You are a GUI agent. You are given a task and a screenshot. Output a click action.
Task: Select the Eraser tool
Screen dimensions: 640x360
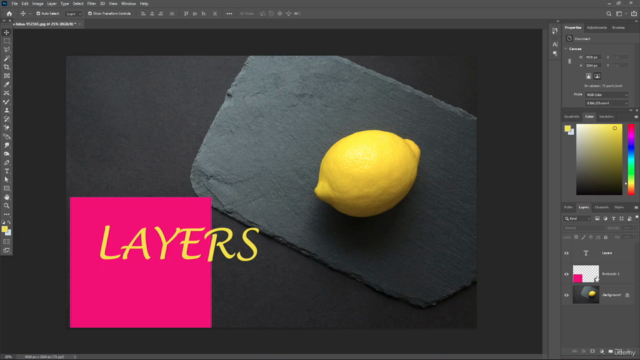(7, 128)
